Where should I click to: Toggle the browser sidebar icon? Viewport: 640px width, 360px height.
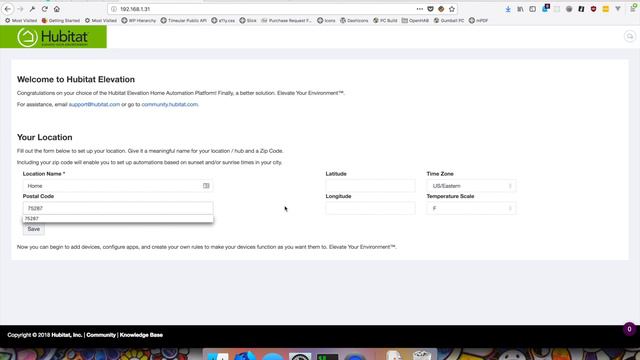pos(532,9)
